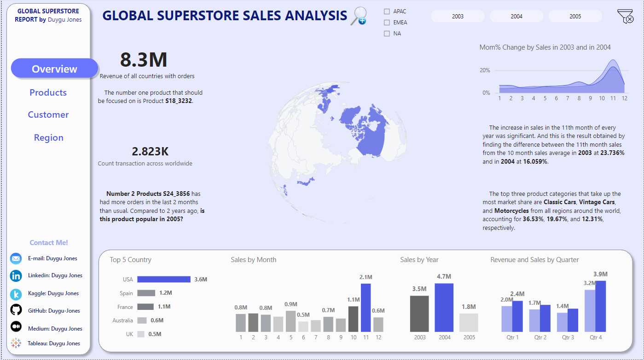
Task: Click the month 12 bar in Sales by Month
Action: 378,325
